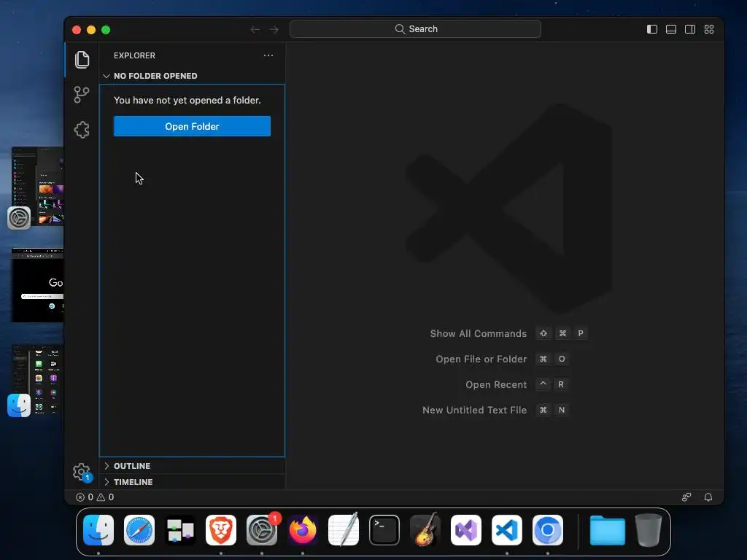This screenshot has height=560, width=747.
Task: Click the Open Recent shortcut hint
Action: [517, 384]
